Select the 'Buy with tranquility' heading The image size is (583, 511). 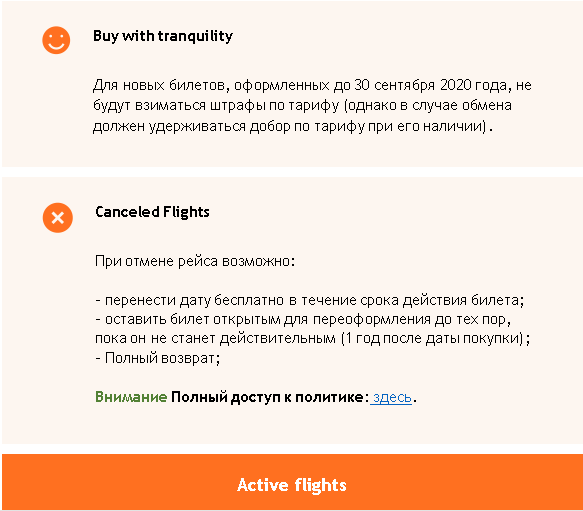click(x=163, y=36)
